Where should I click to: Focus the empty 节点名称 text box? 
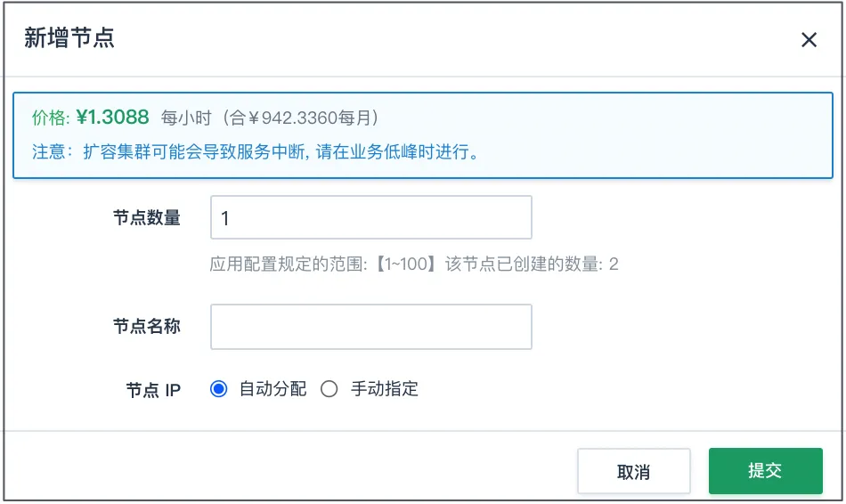point(370,327)
